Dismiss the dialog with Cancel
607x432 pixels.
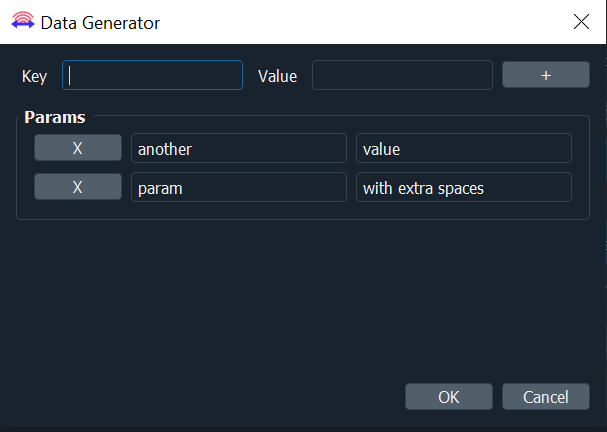coord(546,397)
